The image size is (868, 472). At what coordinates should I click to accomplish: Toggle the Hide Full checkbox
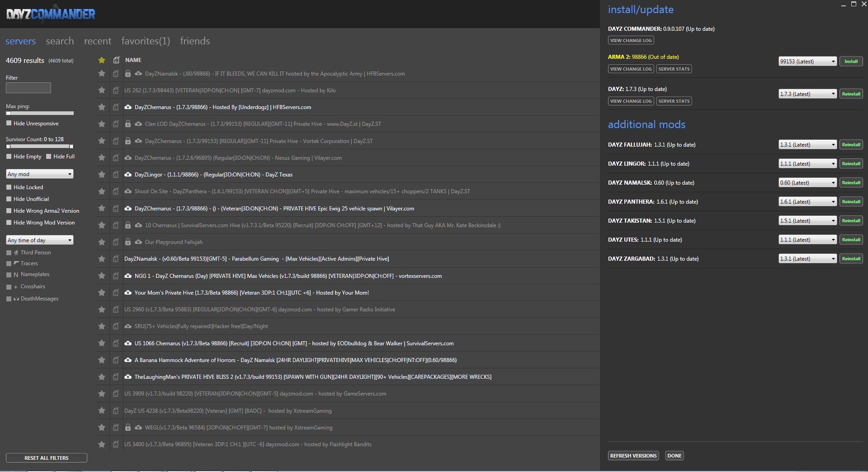pyautogui.click(x=49, y=157)
